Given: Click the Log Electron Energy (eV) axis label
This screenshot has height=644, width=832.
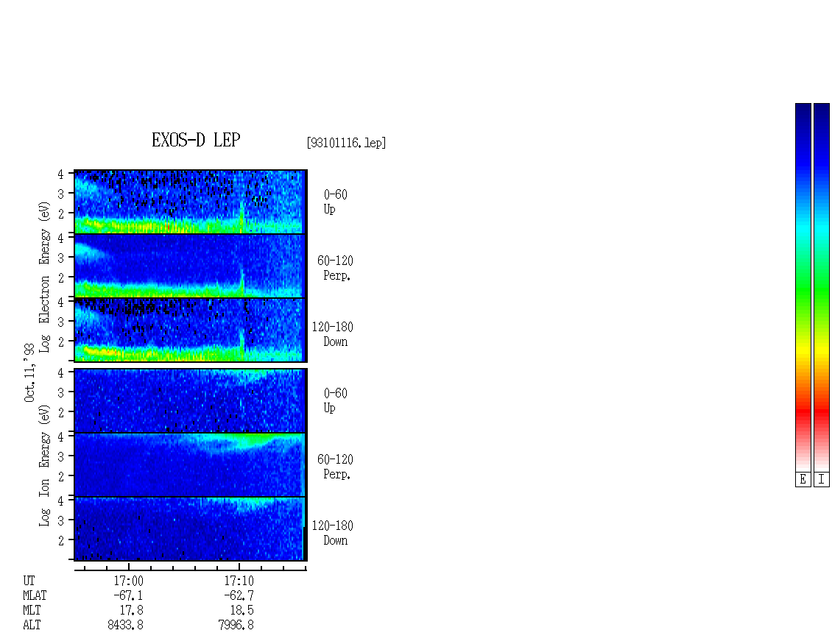Looking at the screenshot, I should tap(44, 277).
